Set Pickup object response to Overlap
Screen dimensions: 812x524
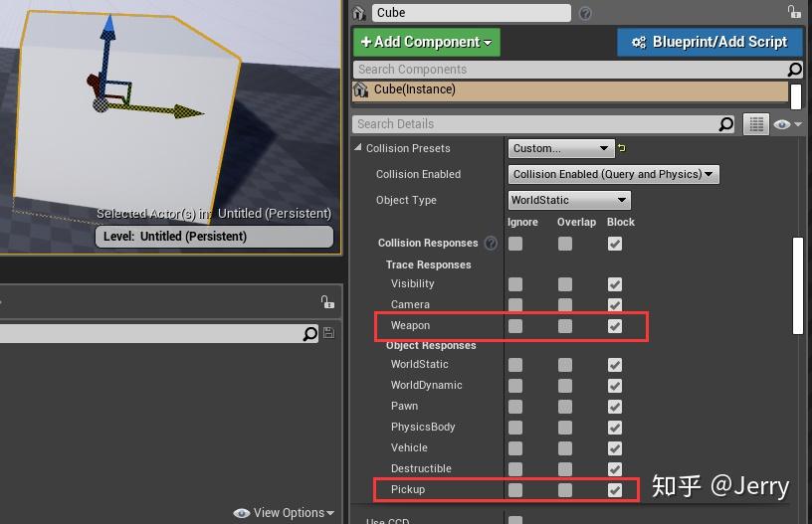565,490
